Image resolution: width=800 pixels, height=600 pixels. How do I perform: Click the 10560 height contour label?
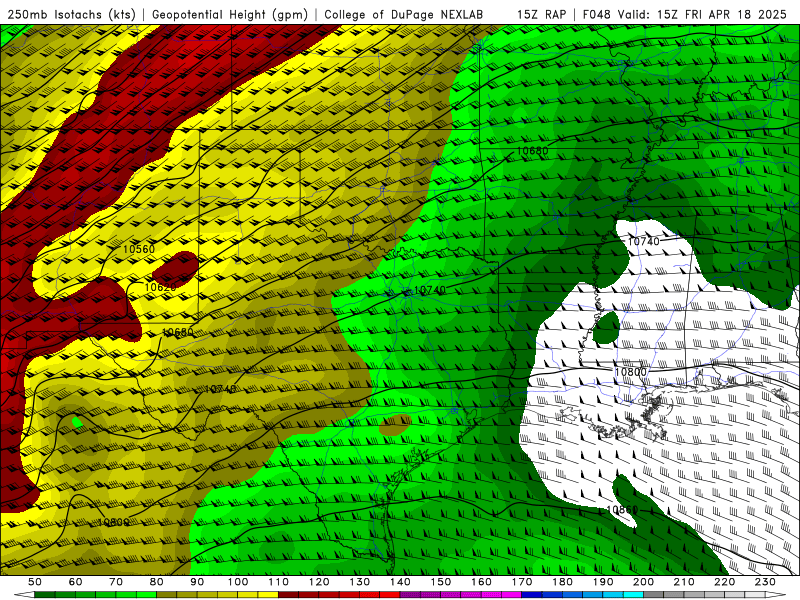(139, 249)
